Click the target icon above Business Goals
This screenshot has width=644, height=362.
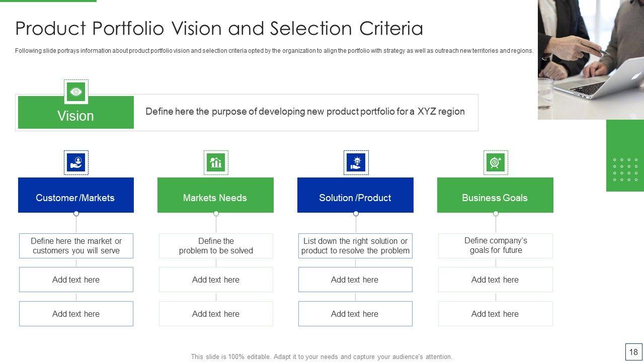pos(496,162)
